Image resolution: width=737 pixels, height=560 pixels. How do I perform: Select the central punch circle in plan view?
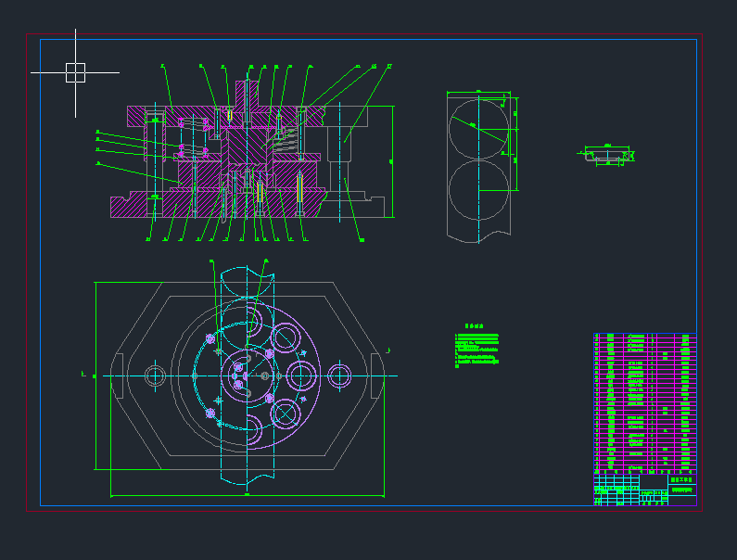coord(247,375)
